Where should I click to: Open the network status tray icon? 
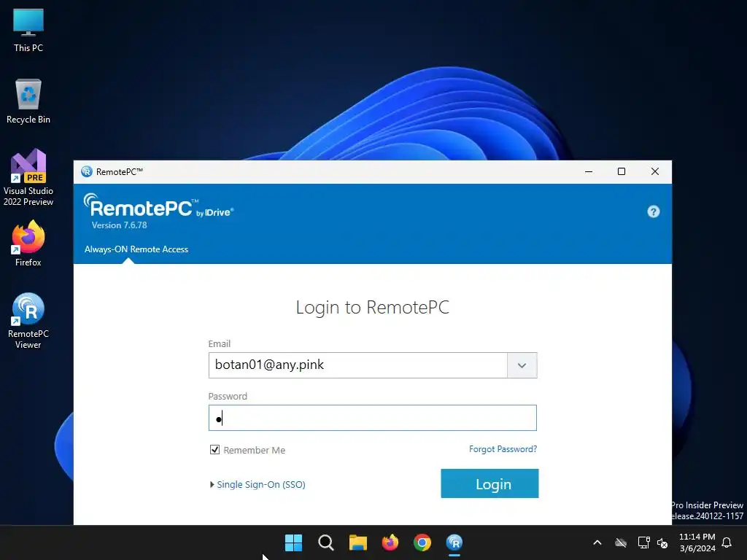(643, 542)
